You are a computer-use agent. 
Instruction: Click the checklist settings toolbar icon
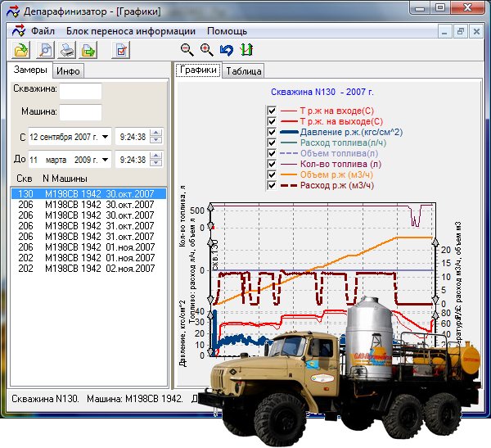[x=121, y=51]
